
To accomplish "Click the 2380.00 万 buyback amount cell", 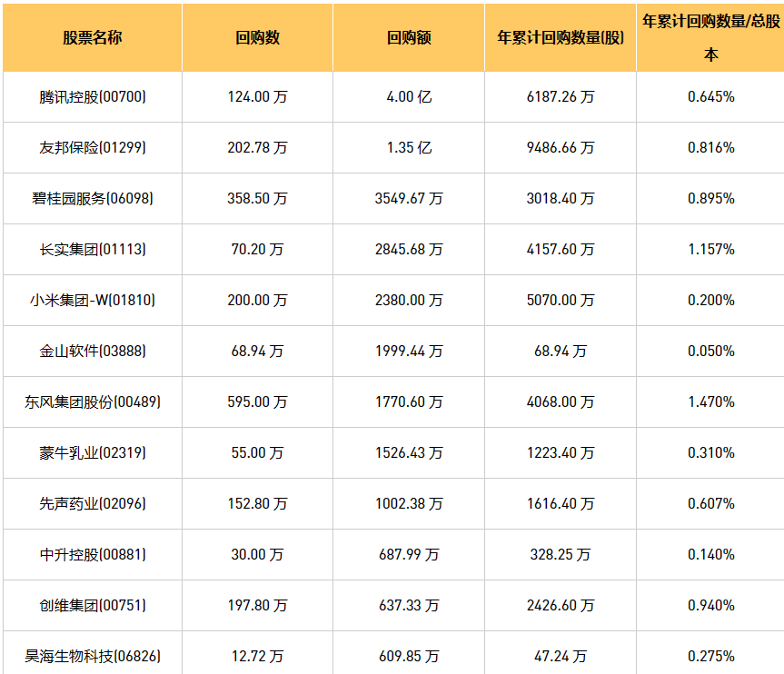I will pos(409,301).
